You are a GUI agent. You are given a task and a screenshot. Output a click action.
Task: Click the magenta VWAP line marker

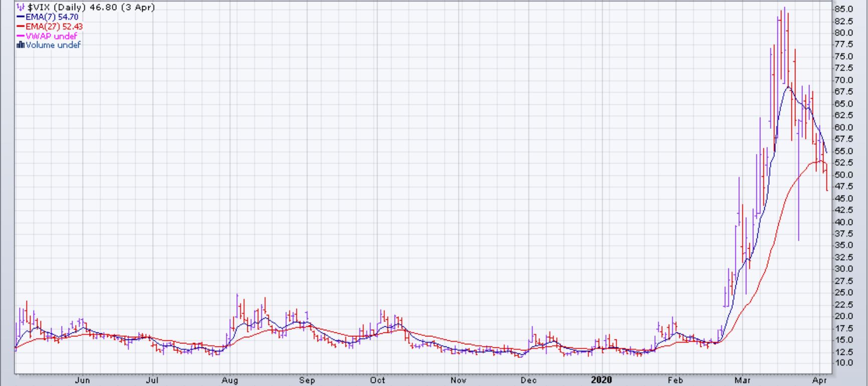[x=21, y=36]
